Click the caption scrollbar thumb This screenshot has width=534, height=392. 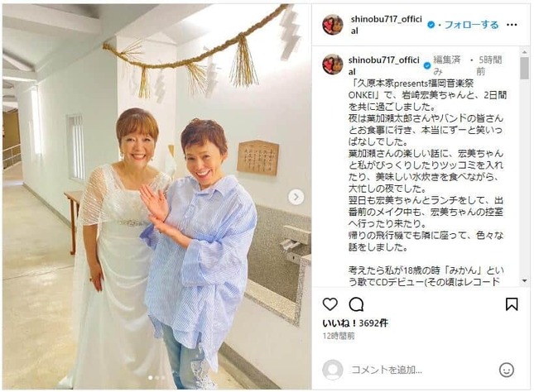click(524, 68)
